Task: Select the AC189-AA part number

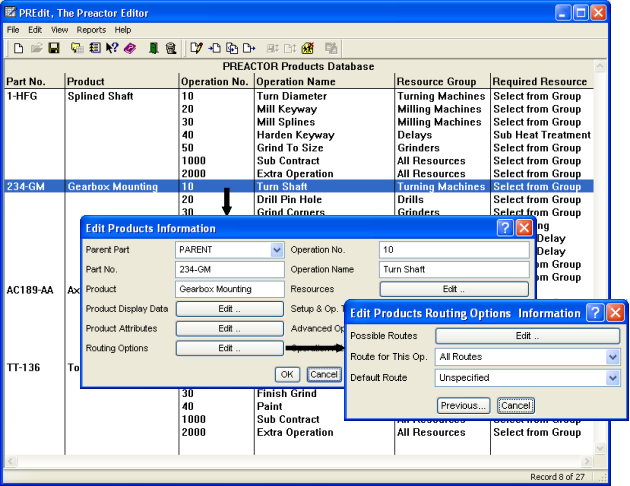Action: click(30, 290)
